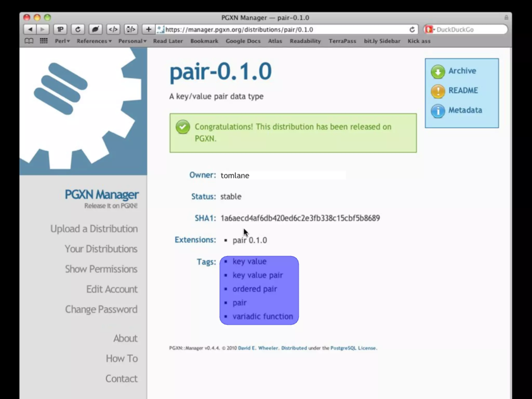Viewport: 532px width, 399px height.
Task: Open the About page
Action: coord(125,338)
